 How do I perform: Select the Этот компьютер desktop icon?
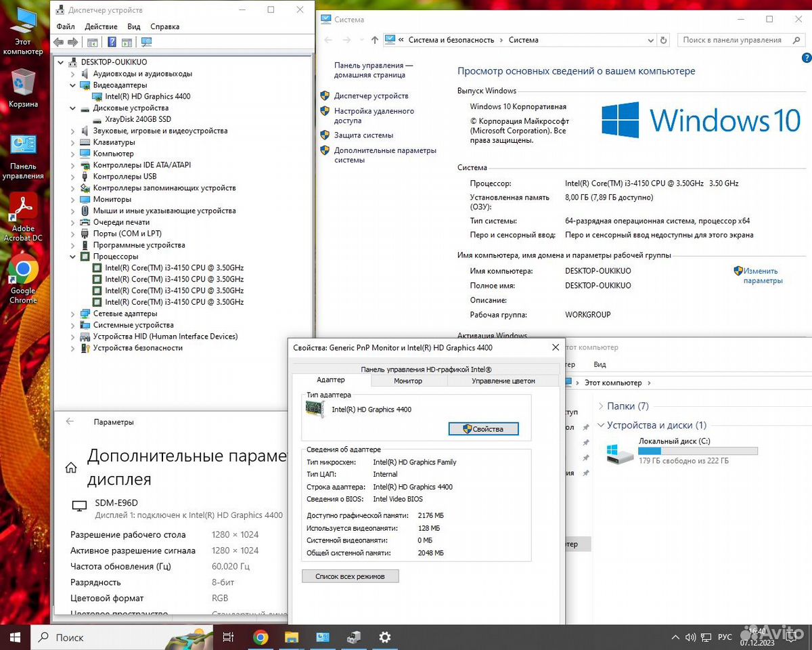[23, 30]
